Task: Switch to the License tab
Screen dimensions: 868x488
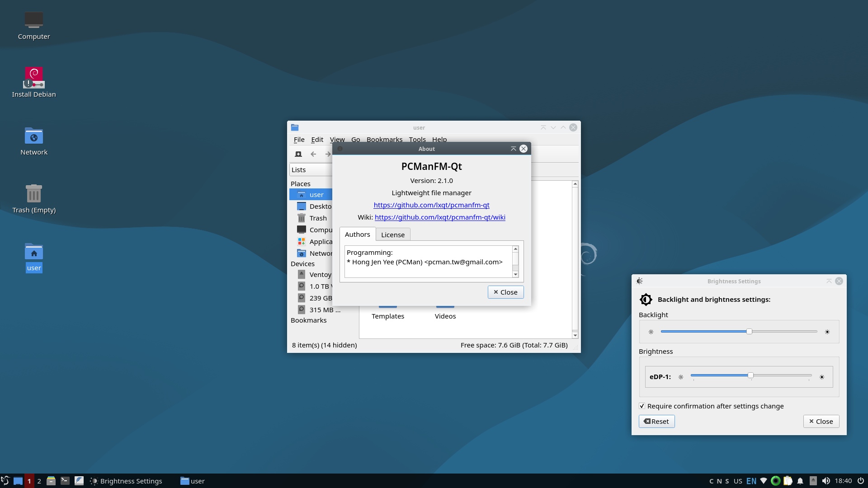Action: click(x=392, y=235)
